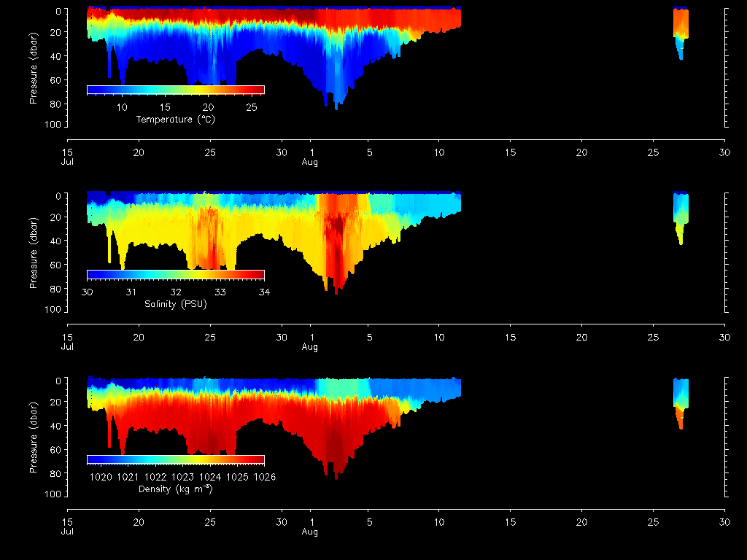Select the isolated late-August temperature profile
The image size is (747, 560).
(x=680, y=29)
